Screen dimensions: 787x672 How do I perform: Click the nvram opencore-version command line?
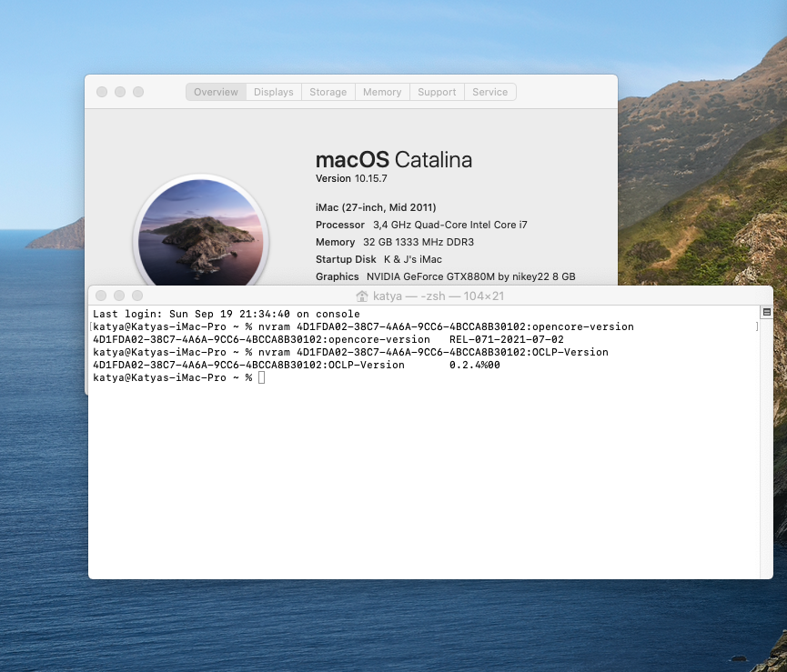tap(363, 327)
